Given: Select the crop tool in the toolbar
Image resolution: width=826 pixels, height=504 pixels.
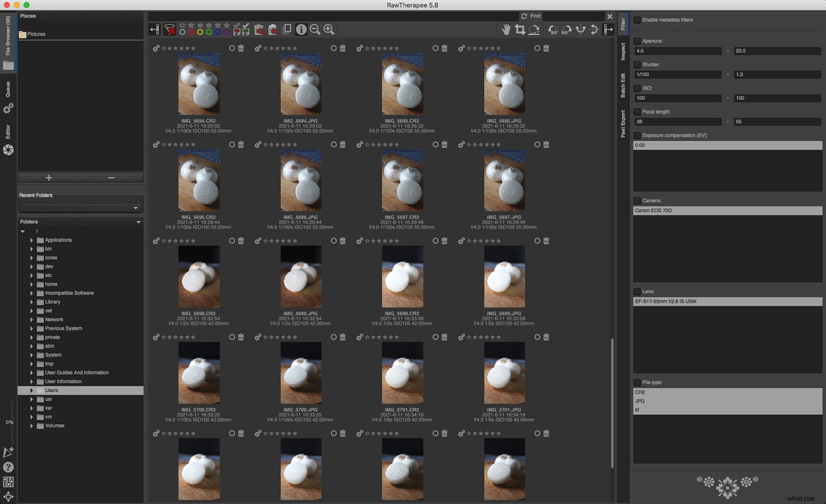Looking at the screenshot, I should [520, 30].
